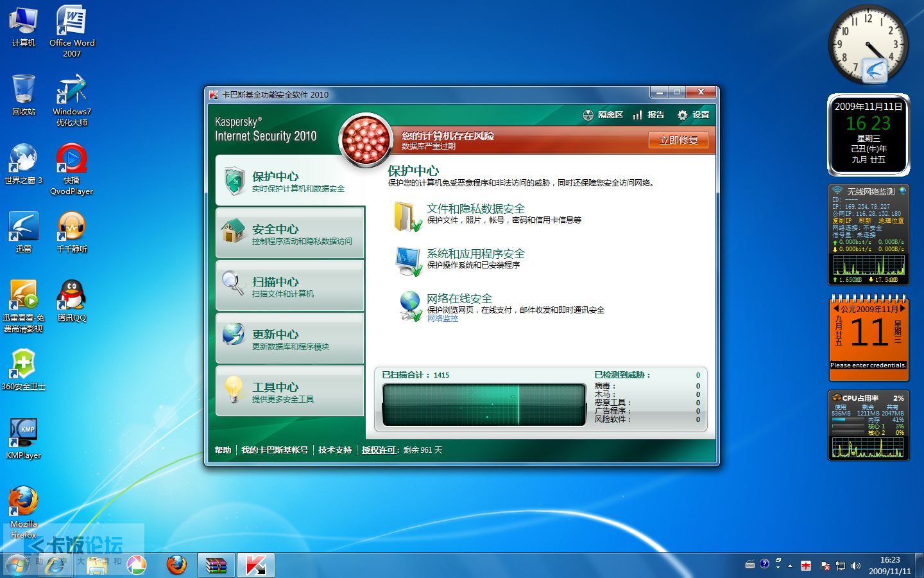Switch to Kaspersky in the taskbar
Screen dimensions: 924x578
tap(256, 565)
